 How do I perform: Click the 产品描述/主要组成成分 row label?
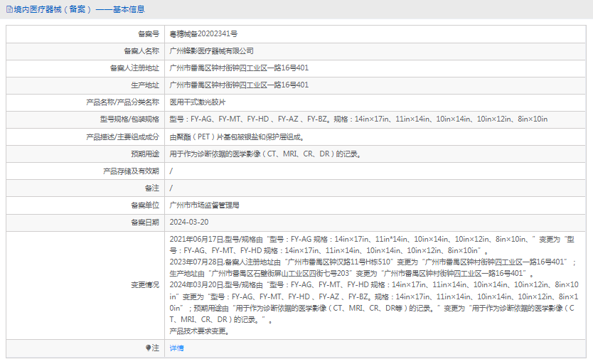122,136
